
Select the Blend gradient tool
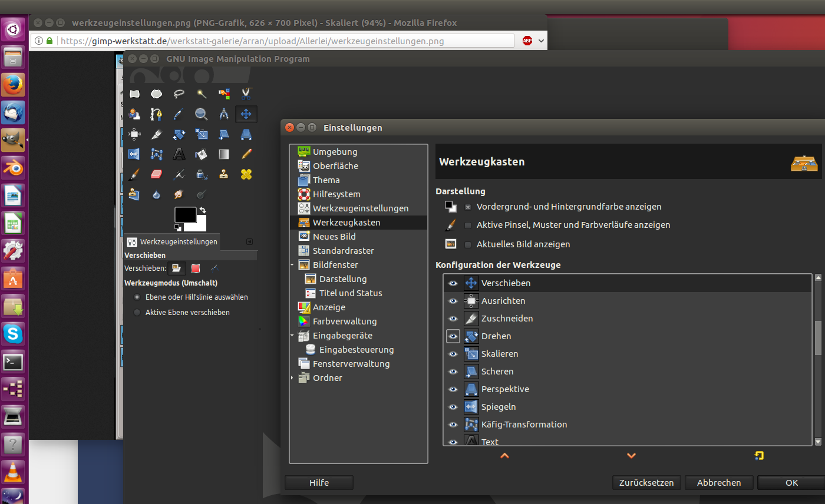pyautogui.click(x=224, y=154)
